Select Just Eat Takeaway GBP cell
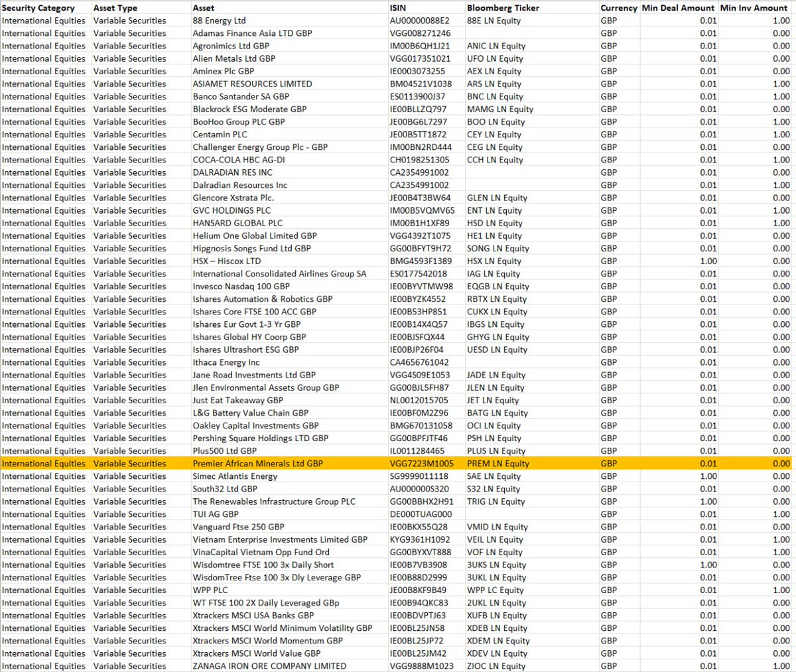The width and height of the screenshot is (796, 672). 237,400
